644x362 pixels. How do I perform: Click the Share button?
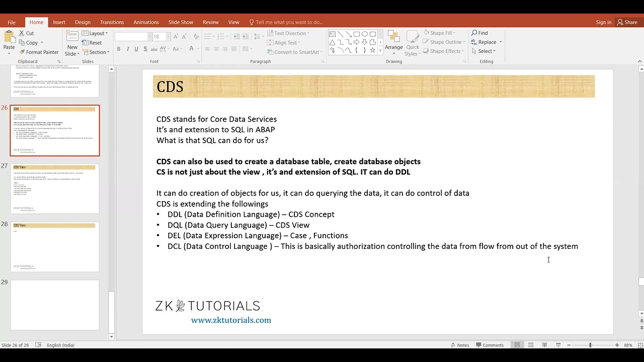click(x=627, y=22)
